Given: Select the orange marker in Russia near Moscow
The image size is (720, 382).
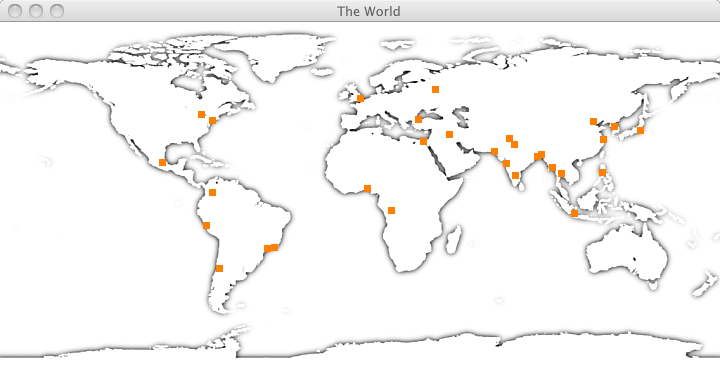Looking at the screenshot, I should coord(435,90).
